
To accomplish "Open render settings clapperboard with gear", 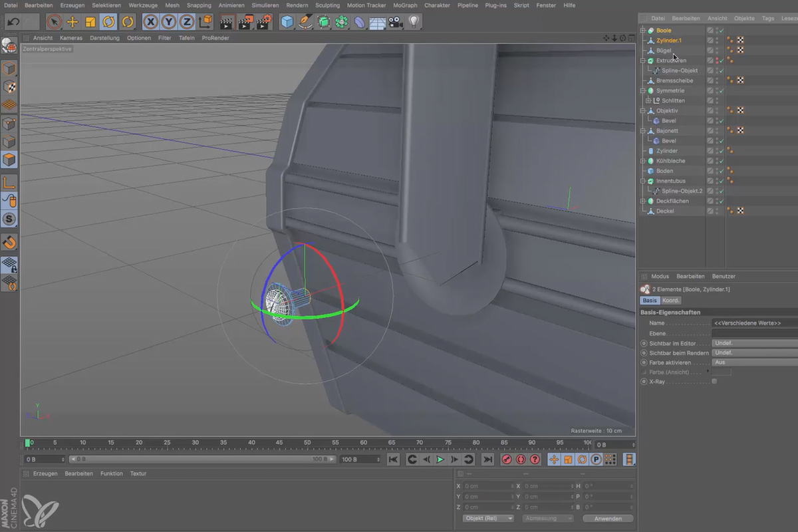I will tap(264, 22).
